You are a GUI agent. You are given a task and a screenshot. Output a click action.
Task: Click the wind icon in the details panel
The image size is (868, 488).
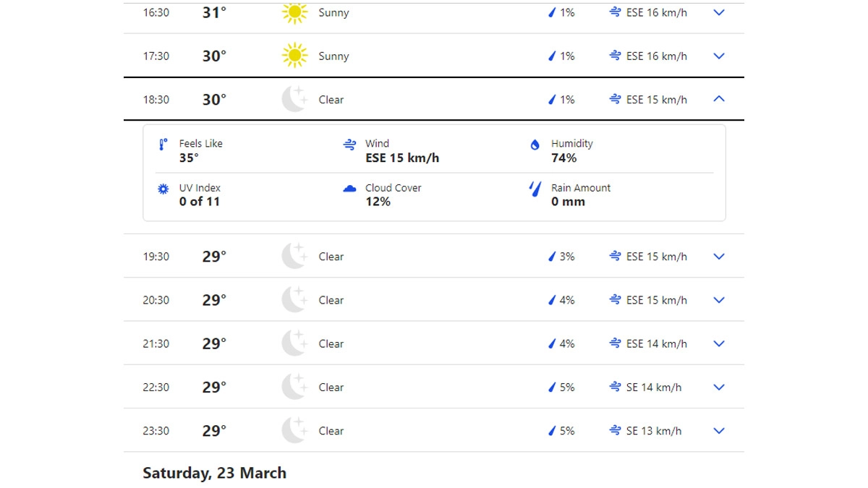tap(349, 145)
